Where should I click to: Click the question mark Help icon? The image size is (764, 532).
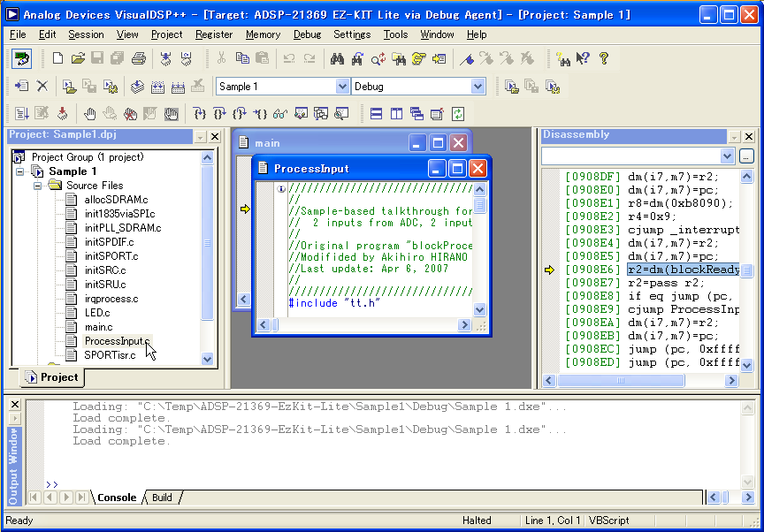pyautogui.click(x=604, y=59)
